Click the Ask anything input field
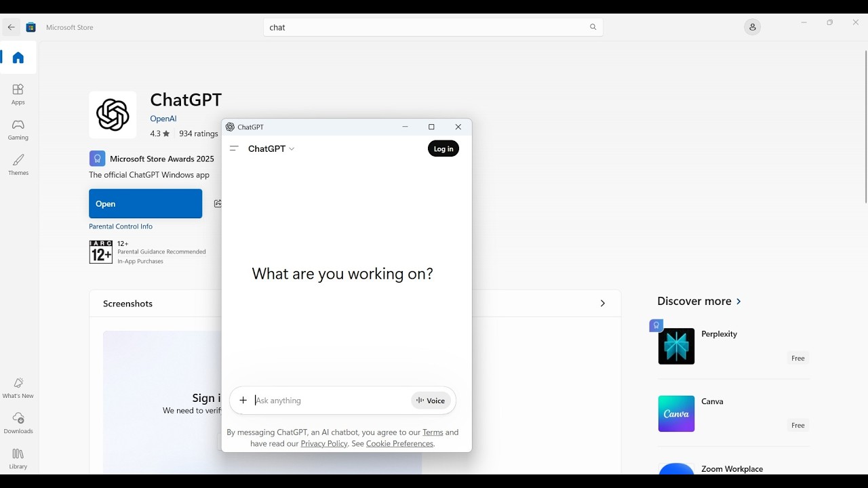This screenshot has width=868, height=488. tap(331, 401)
